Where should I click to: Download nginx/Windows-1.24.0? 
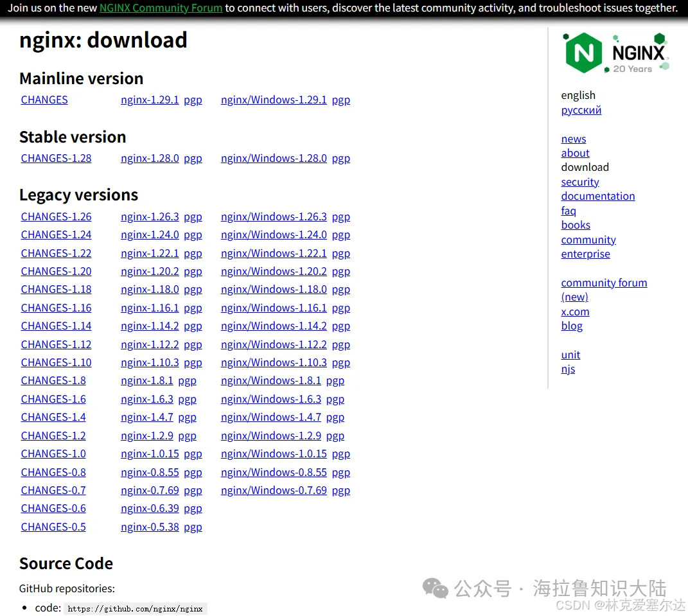coord(274,234)
